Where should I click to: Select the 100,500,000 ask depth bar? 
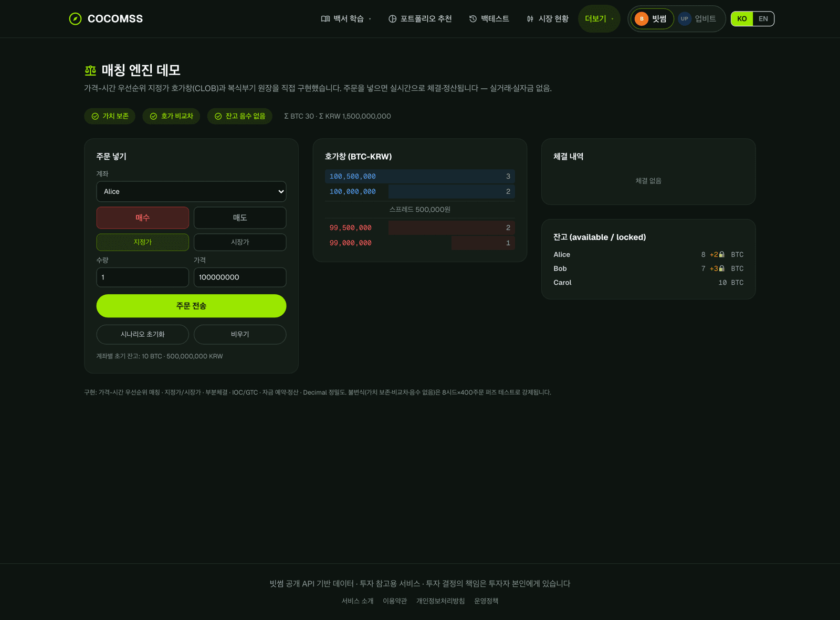(x=420, y=177)
